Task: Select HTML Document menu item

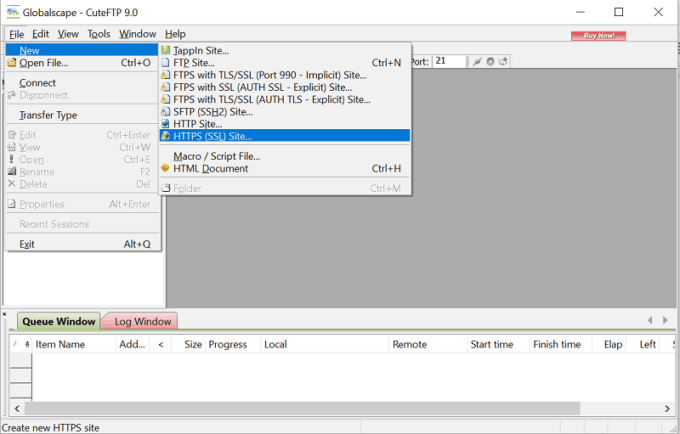Action: coord(285,168)
